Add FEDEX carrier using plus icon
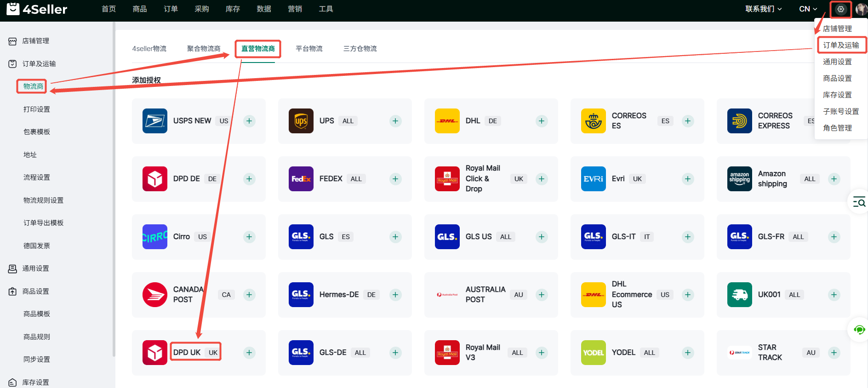Screen dimensions: 868x388 coord(395,179)
